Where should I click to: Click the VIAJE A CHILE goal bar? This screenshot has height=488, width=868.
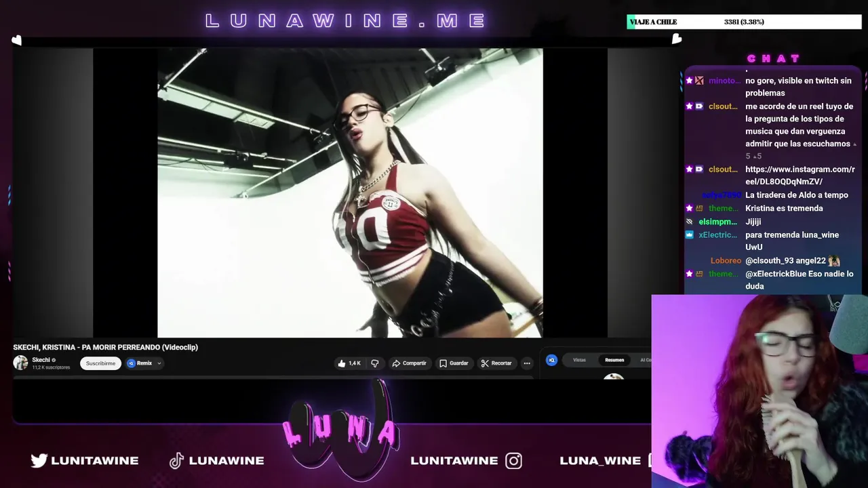[x=744, y=22]
